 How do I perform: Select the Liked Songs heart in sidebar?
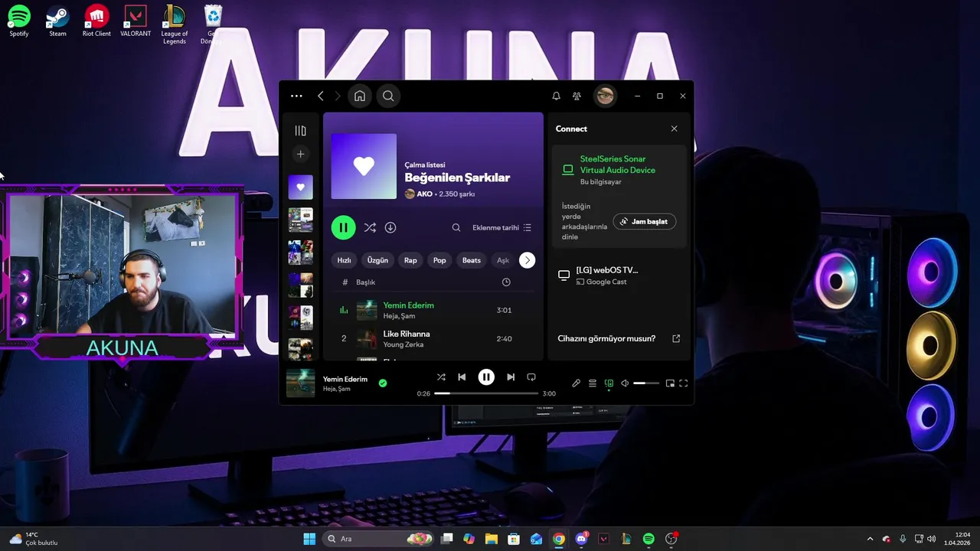[x=300, y=187]
